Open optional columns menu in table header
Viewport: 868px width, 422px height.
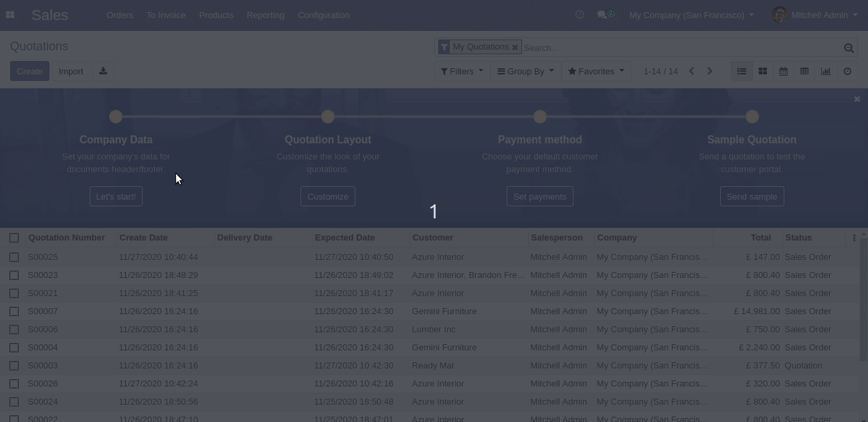pyautogui.click(x=854, y=238)
